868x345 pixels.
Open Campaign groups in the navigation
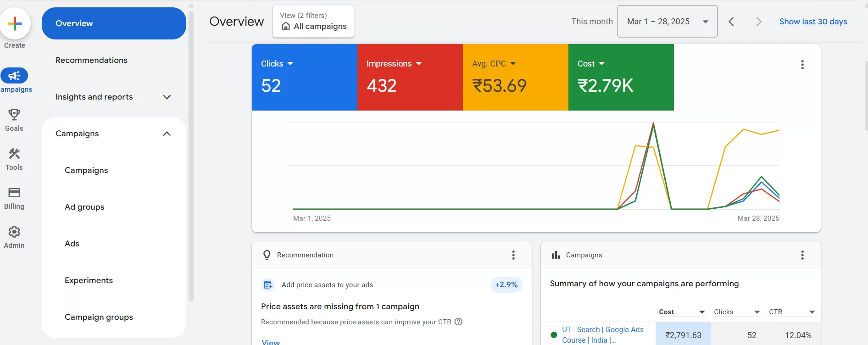pyautogui.click(x=99, y=317)
